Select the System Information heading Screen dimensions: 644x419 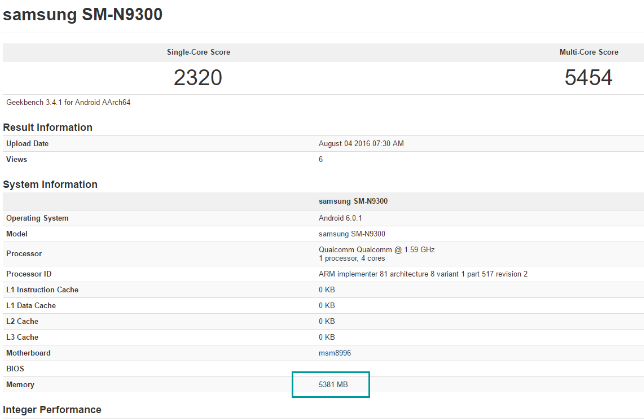[50, 184]
